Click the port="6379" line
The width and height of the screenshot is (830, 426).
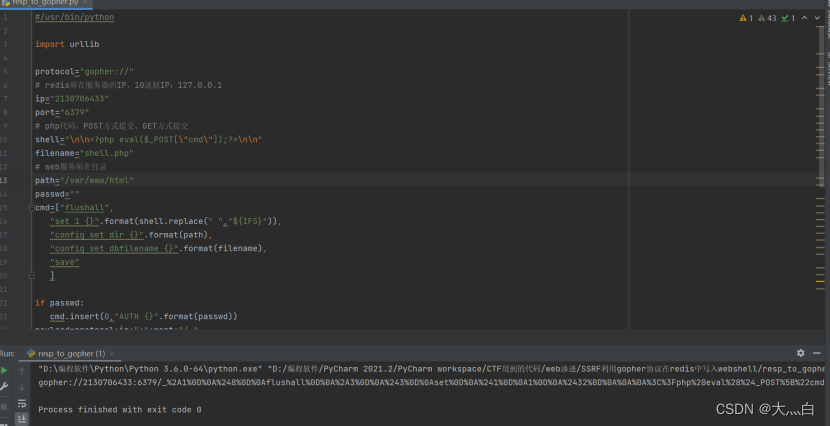62,112
